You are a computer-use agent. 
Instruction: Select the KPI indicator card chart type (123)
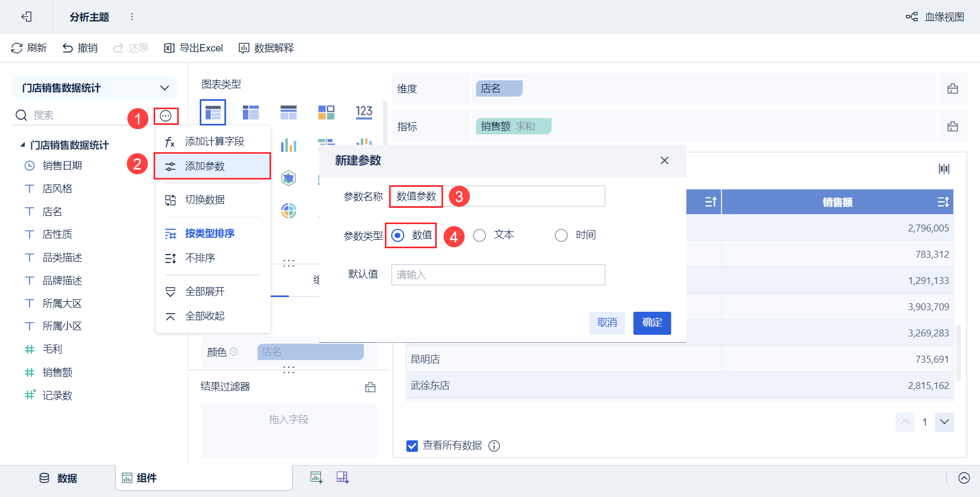pyautogui.click(x=364, y=112)
